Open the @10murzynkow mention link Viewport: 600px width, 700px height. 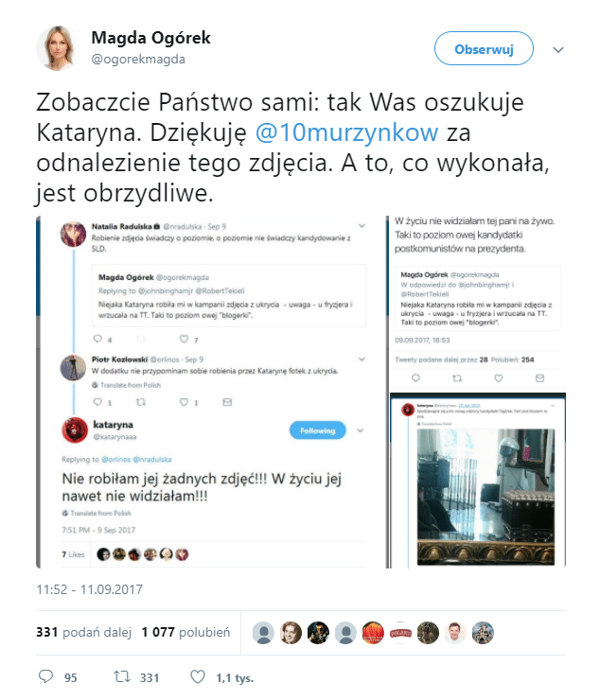click(346, 132)
